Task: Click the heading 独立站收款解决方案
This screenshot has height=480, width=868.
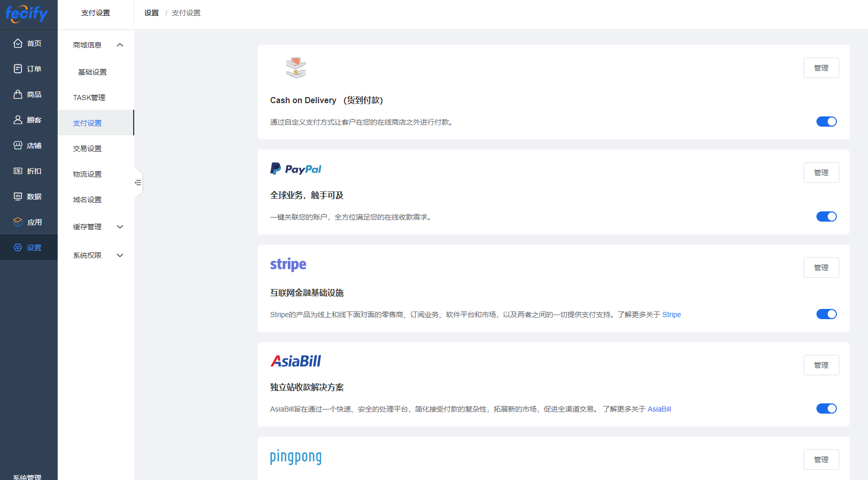Action: point(307,387)
